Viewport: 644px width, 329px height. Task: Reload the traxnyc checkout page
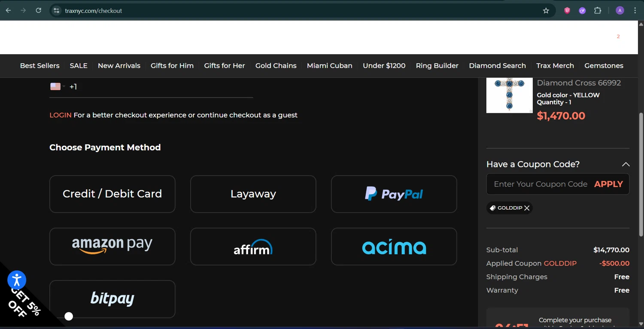(38, 10)
